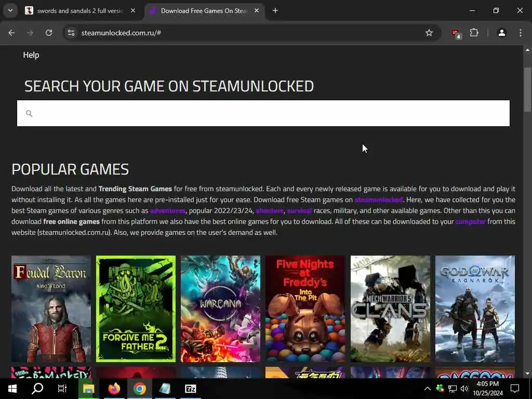This screenshot has width=532, height=399.
Task: Click the game search input field
Action: pyautogui.click(x=263, y=113)
